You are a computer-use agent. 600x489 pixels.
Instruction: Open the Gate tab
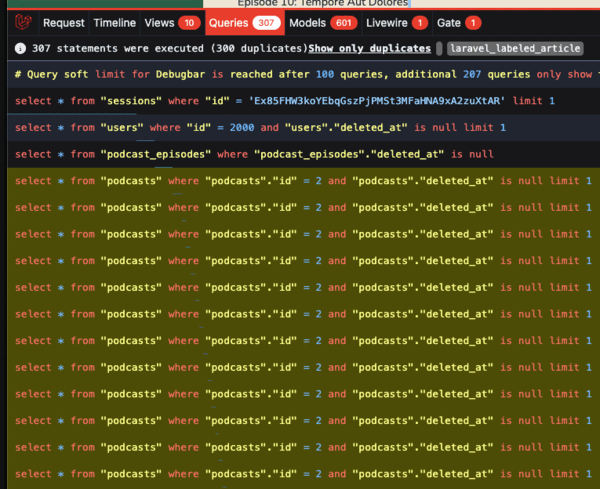point(458,23)
